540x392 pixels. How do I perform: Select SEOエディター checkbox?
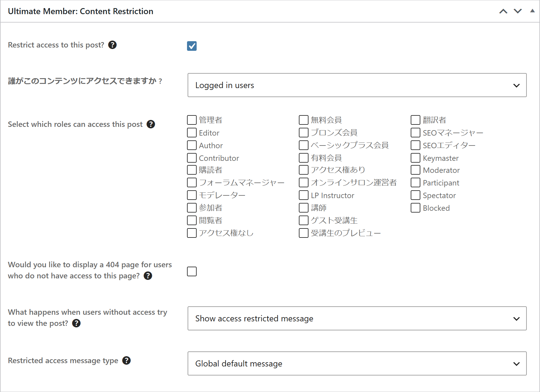pos(416,145)
